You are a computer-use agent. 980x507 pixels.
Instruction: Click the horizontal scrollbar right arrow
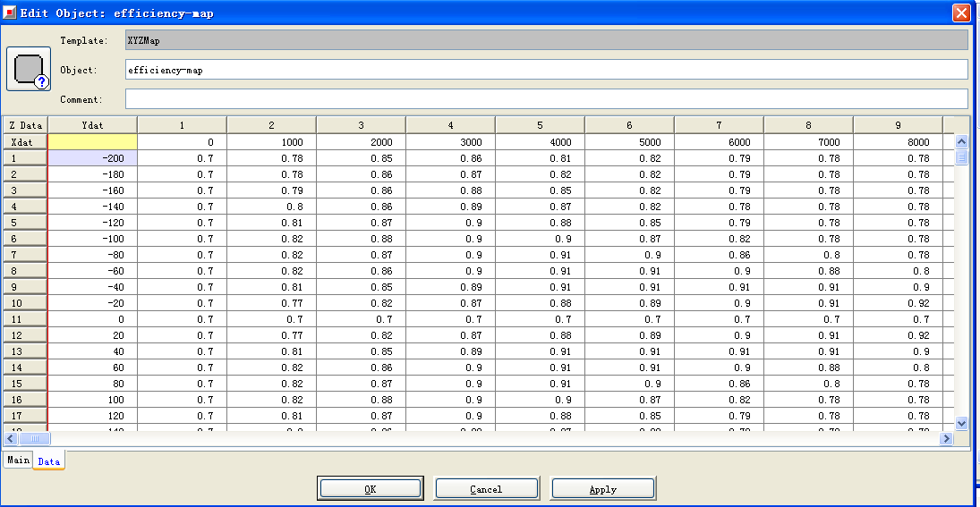(946, 439)
